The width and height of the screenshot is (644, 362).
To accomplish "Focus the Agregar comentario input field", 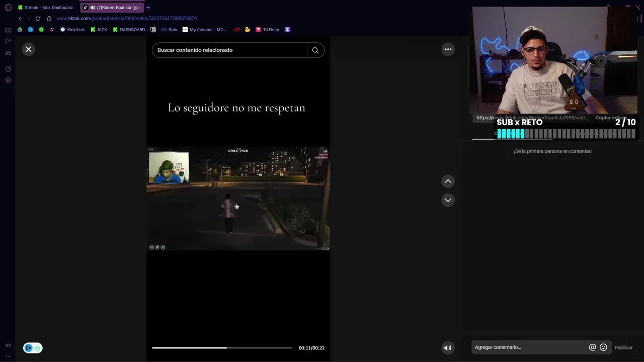I will [x=530, y=347].
